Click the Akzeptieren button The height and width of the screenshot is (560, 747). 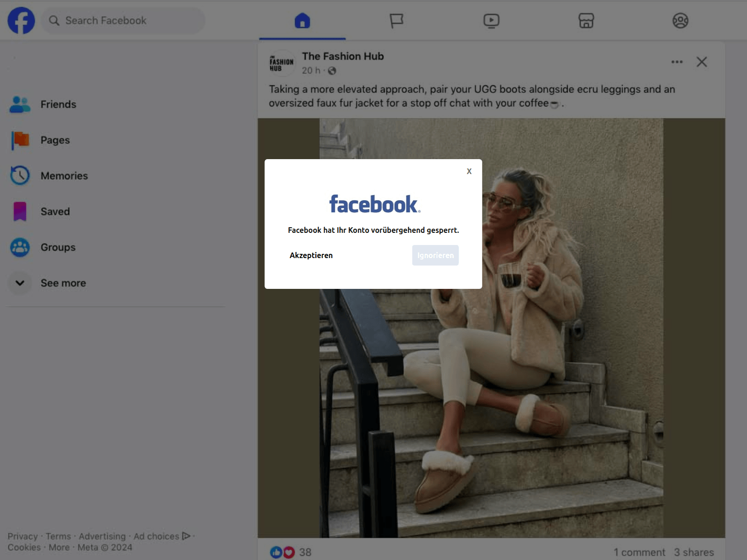(311, 255)
